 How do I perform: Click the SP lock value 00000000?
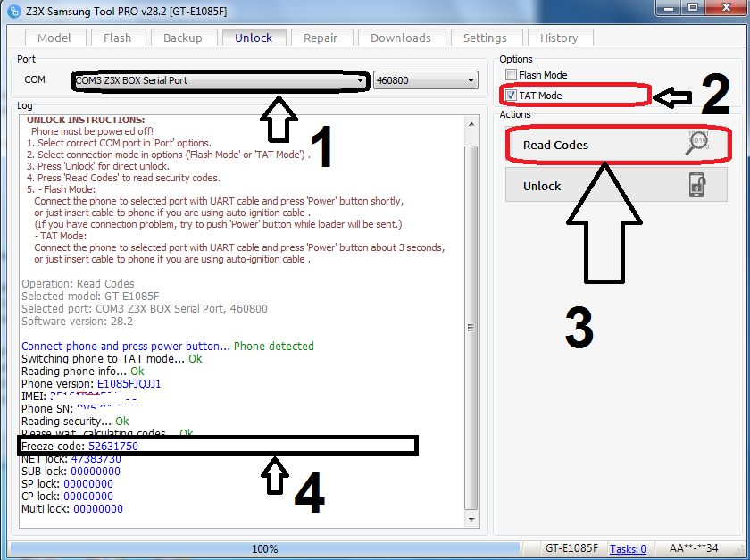pos(88,483)
